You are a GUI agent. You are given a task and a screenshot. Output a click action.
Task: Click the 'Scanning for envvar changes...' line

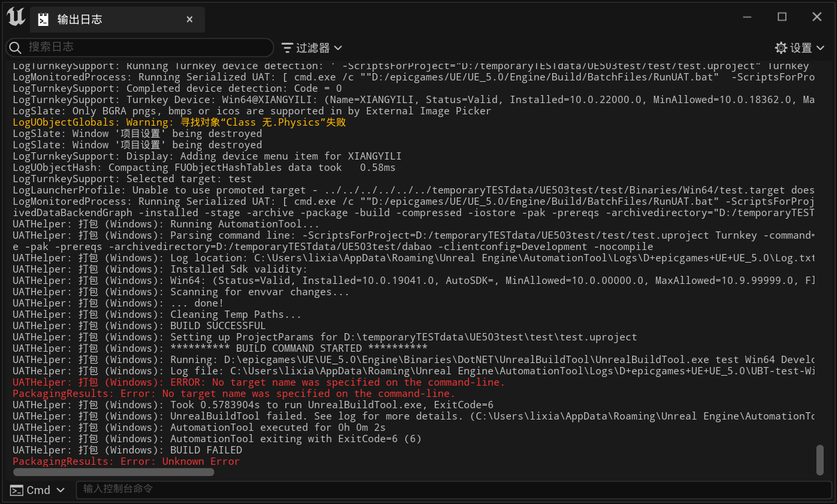[181, 292]
